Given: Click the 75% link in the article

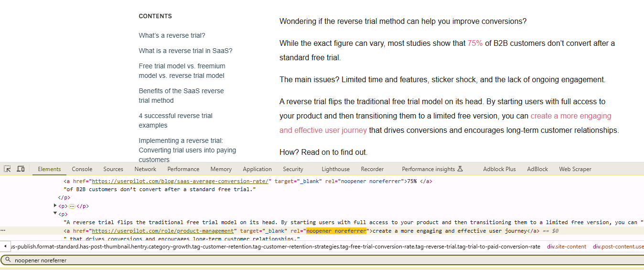Looking at the screenshot, I should coord(475,43).
